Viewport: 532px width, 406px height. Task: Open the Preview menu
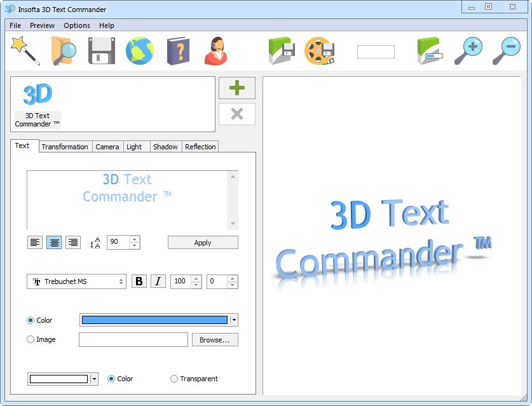coord(42,25)
